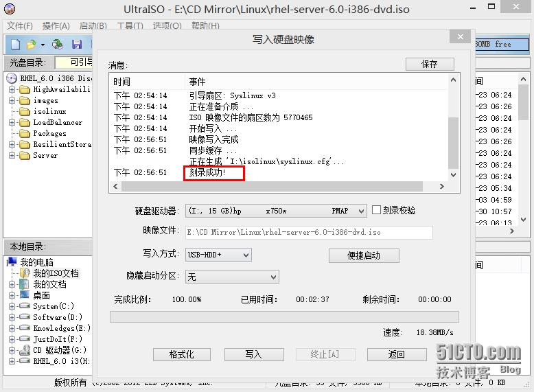Image resolution: width=534 pixels, height=392 pixels.
Task: Click the write progress bar
Action: click(284, 316)
